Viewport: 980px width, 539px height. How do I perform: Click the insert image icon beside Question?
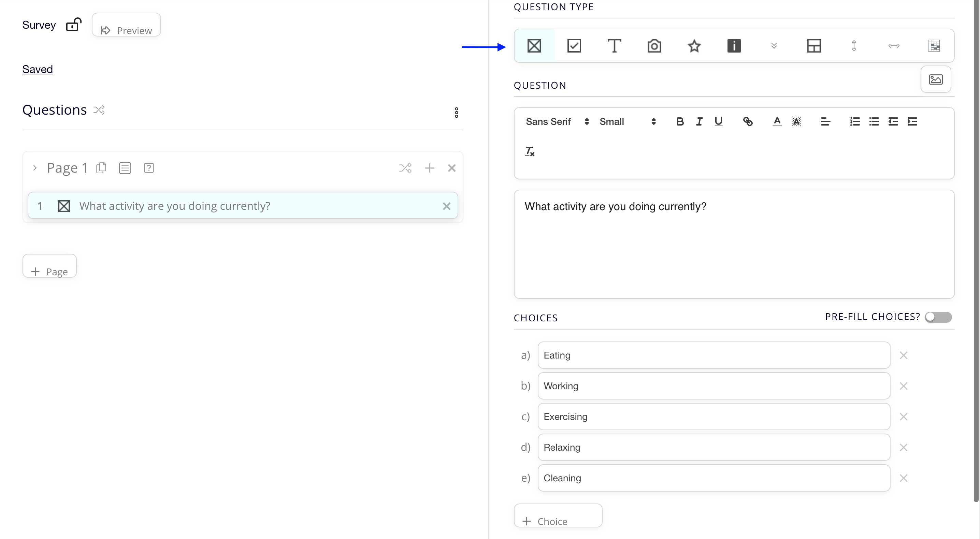[936, 79]
